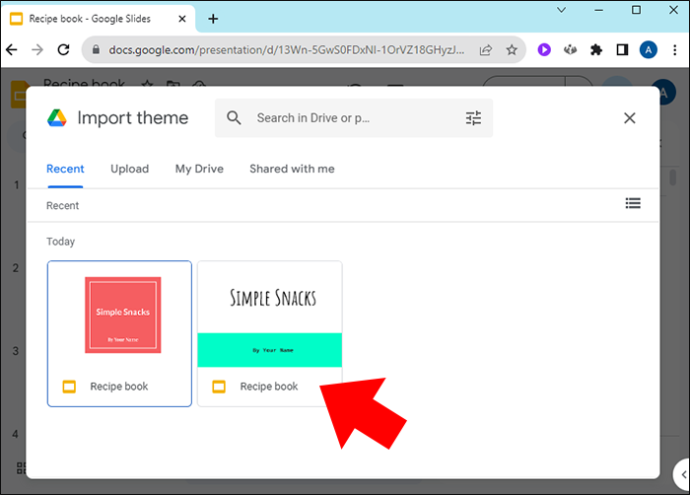Click the Today section label

61,242
